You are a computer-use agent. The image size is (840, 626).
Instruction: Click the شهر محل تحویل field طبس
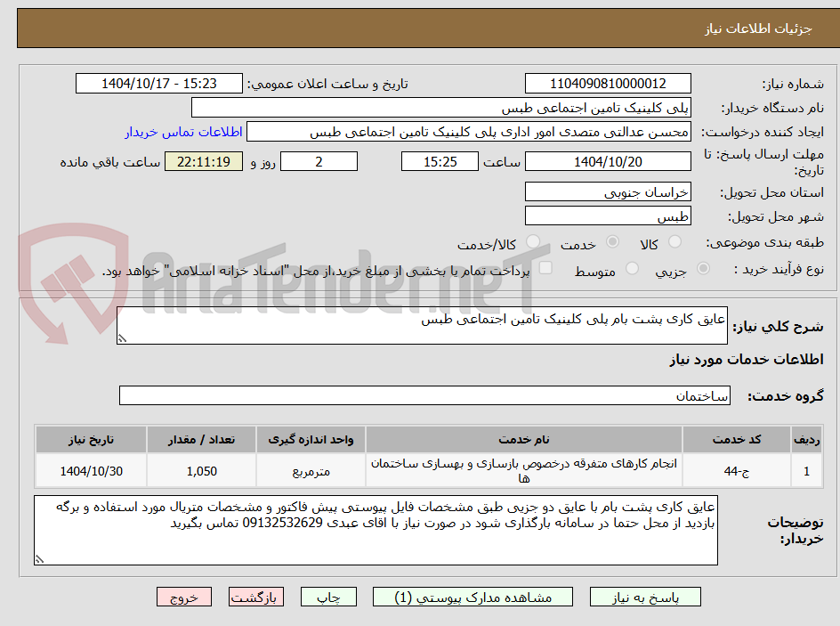(608, 216)
